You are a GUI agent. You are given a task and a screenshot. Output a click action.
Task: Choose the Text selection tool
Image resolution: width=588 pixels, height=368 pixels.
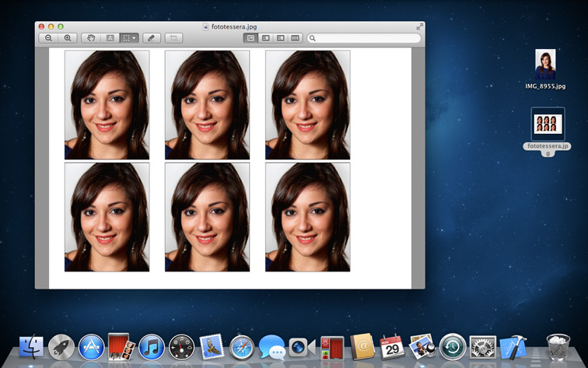110,38
